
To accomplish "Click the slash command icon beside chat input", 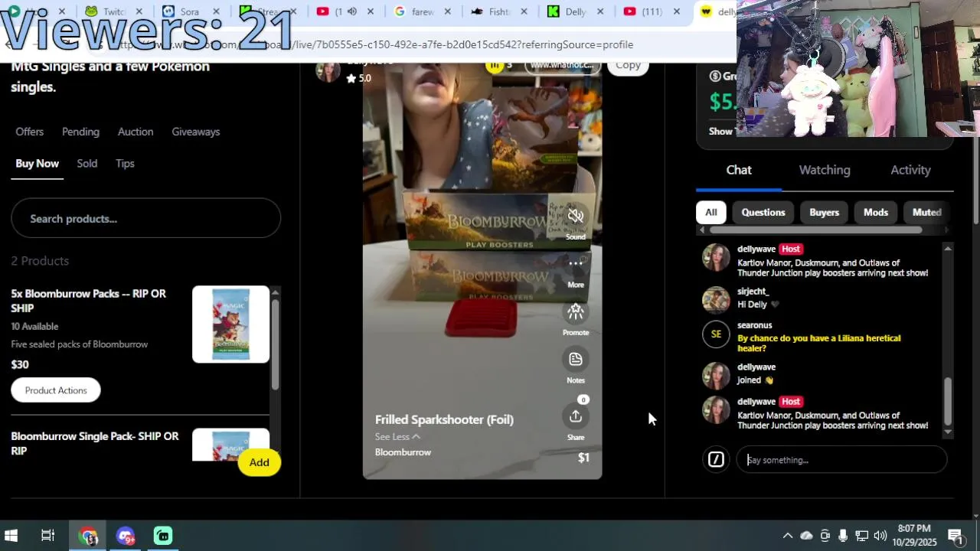I will (x=716, y=459).
